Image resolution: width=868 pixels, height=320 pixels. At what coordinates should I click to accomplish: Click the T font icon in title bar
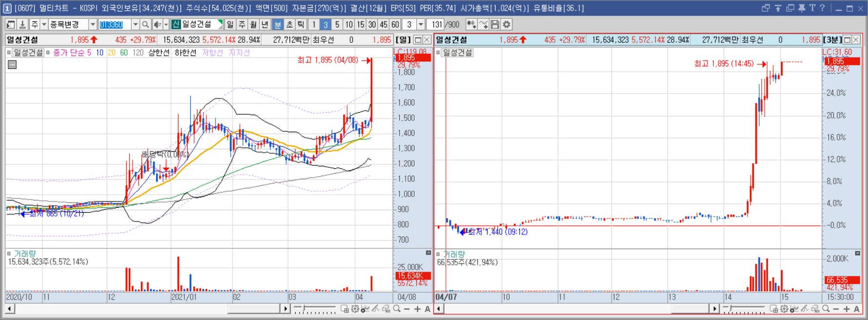(812, 8)
